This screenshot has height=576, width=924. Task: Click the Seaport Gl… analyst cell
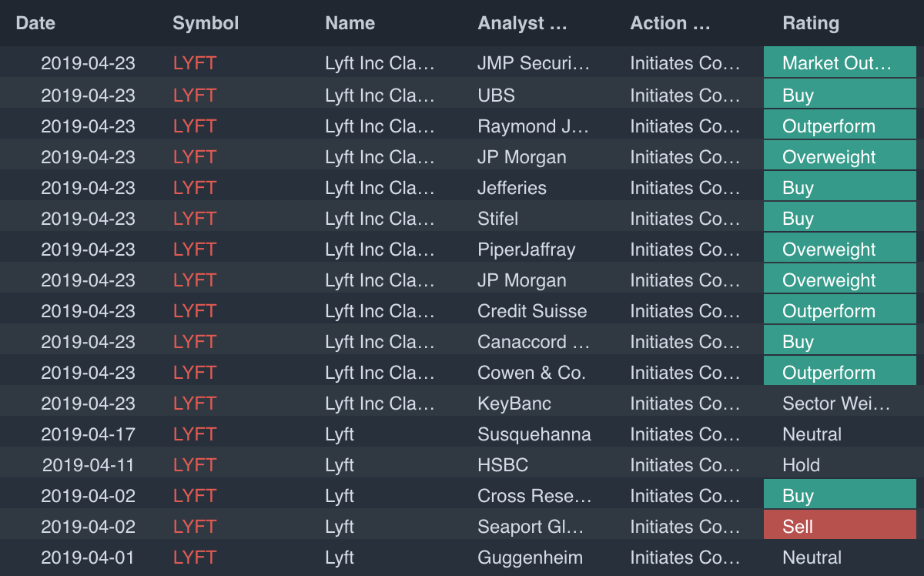click(x=531, y=527)
